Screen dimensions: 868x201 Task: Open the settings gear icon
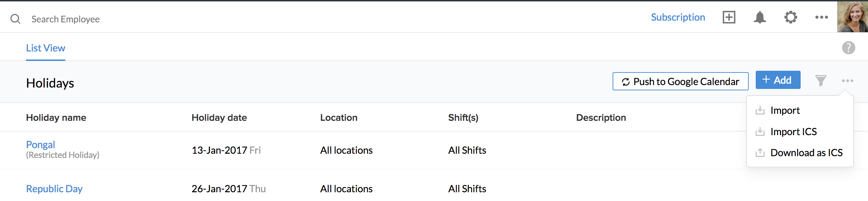click(791, 17)
